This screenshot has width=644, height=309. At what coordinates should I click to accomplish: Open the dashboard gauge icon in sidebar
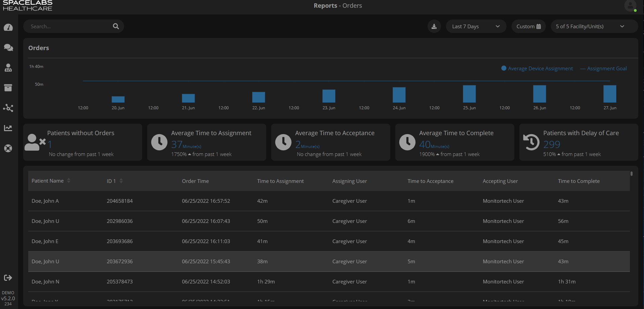pyautogui.click(x=8, y=28)
